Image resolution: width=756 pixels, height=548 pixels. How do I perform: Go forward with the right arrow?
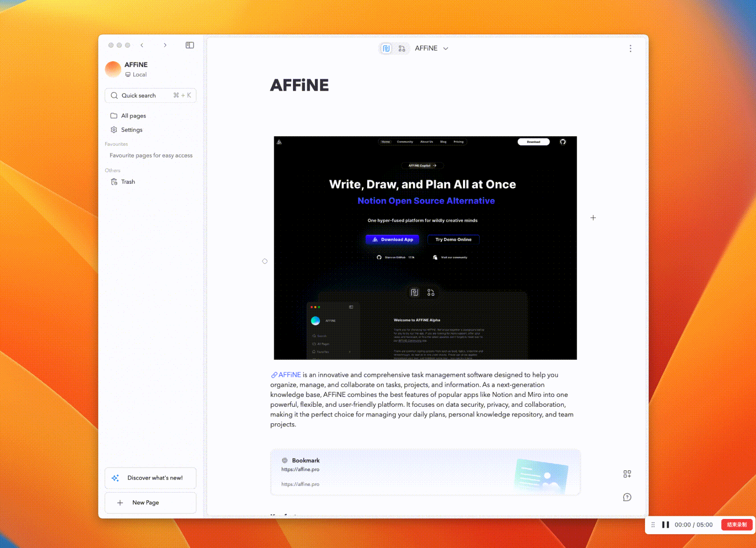tap(165, 45)
